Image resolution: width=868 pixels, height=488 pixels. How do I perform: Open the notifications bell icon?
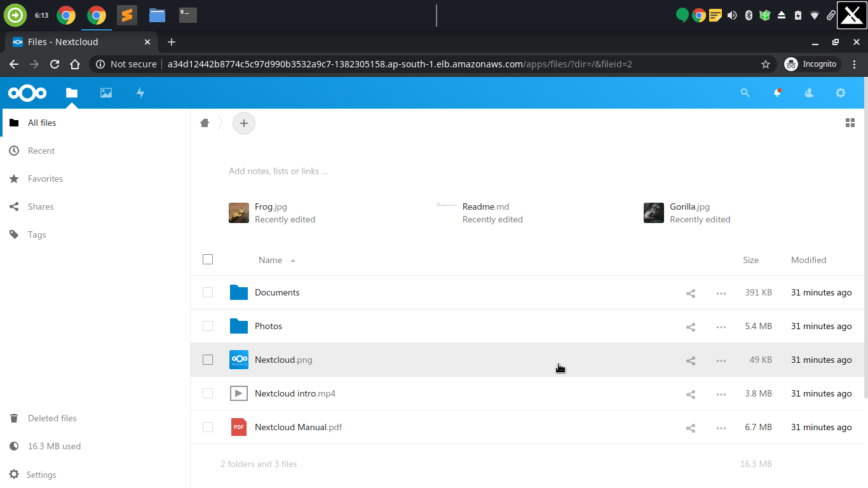777,93
